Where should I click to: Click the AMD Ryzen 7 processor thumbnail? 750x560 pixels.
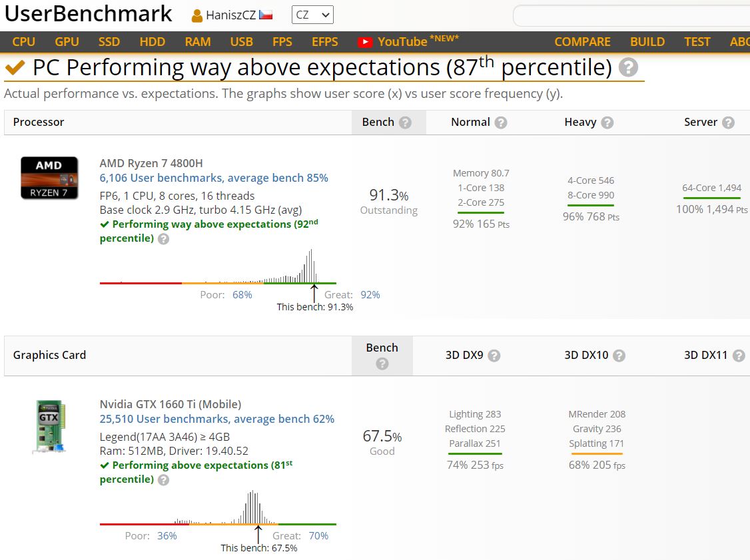coord(49,178)
